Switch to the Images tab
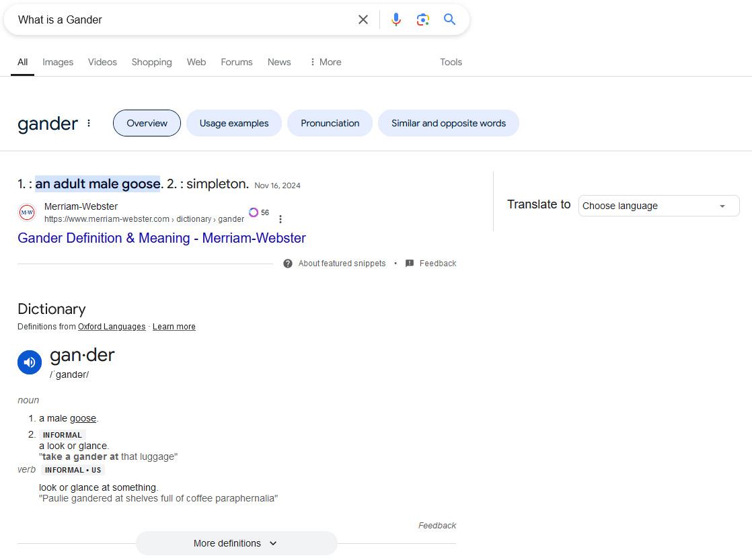Viewport: 752px width, 560px height. pyautogui.click(x=58, y=62)
